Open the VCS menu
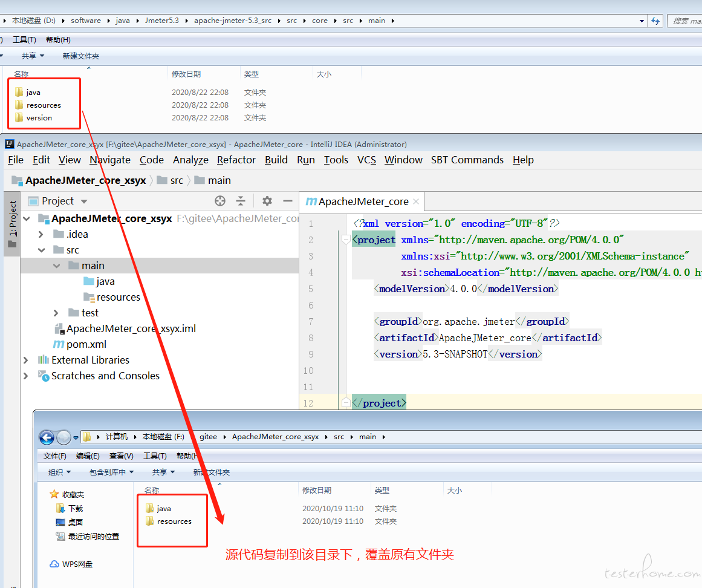The height and width of the screenshot is (588, 702). [x=366, y=160]
